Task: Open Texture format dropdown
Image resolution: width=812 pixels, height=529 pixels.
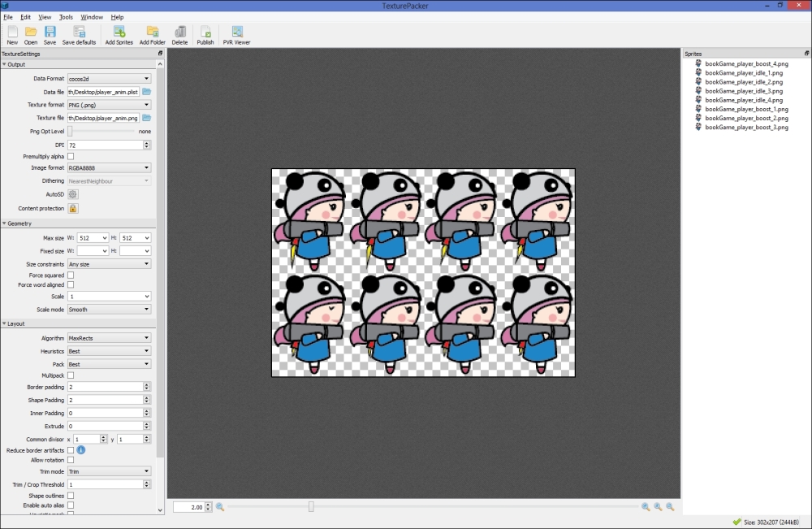Action: [x=110, y=105]
